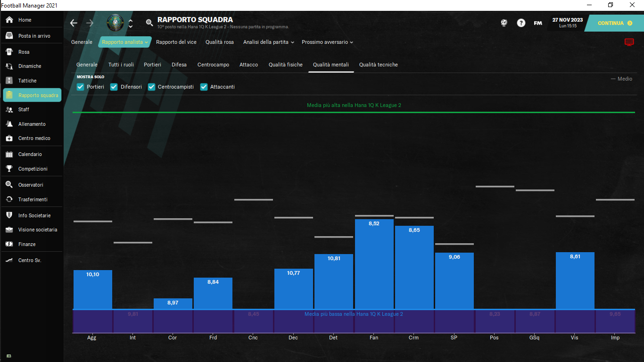Select the Generale analyst subtab
The width and height of the screenshot is (644, 362).
[87, 65]
